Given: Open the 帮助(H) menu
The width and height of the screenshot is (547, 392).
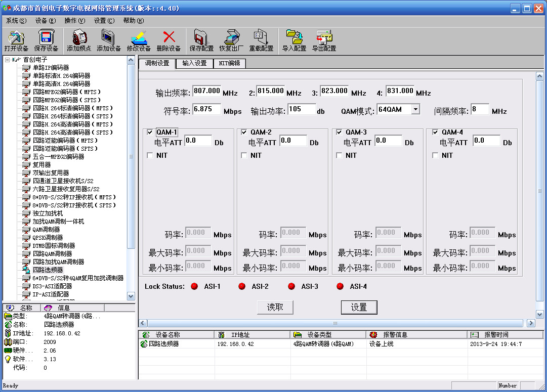Looking at the screenshot, I should click(x=133, y=21).
